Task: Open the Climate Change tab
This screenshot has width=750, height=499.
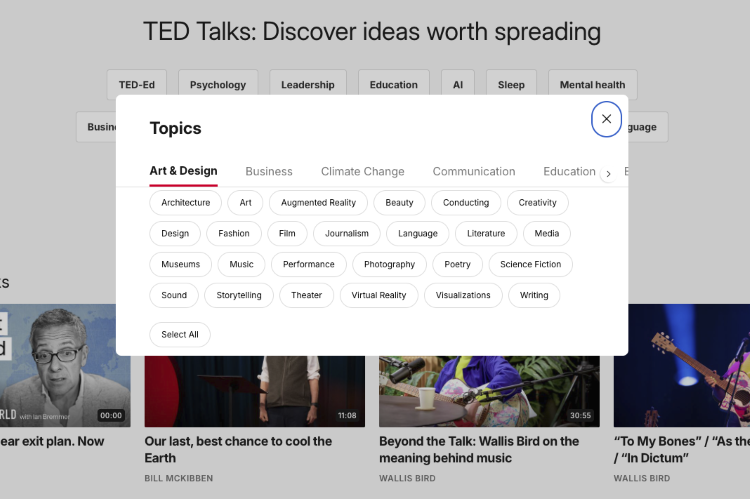Action: click(363, 171)
